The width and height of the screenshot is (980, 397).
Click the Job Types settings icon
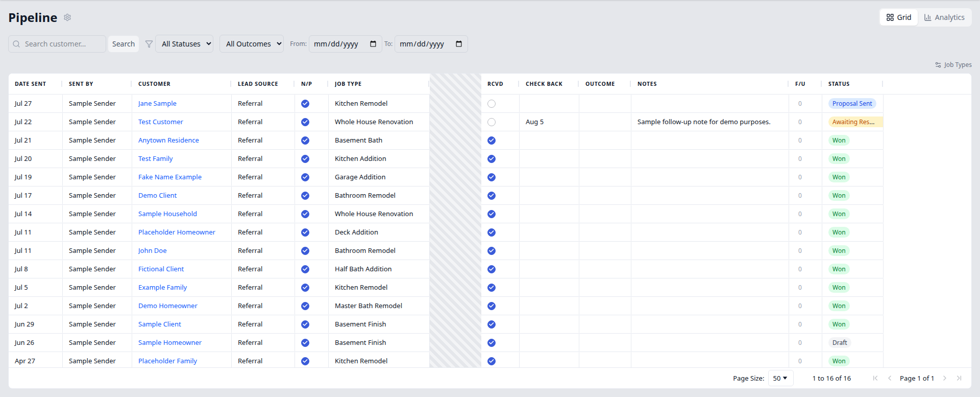(938, 65)
